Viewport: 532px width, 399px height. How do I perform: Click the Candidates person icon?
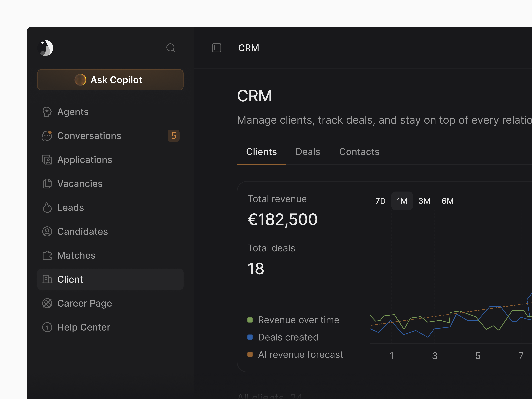pyautogui.click(x=47, y=231)
